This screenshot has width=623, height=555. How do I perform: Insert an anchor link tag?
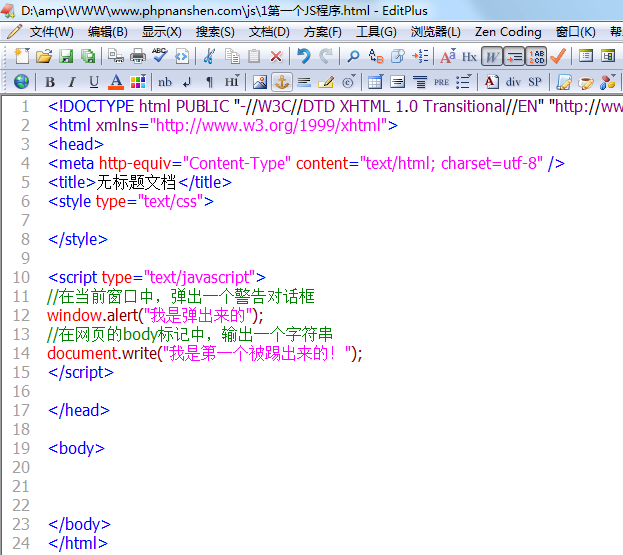point(282,82)
